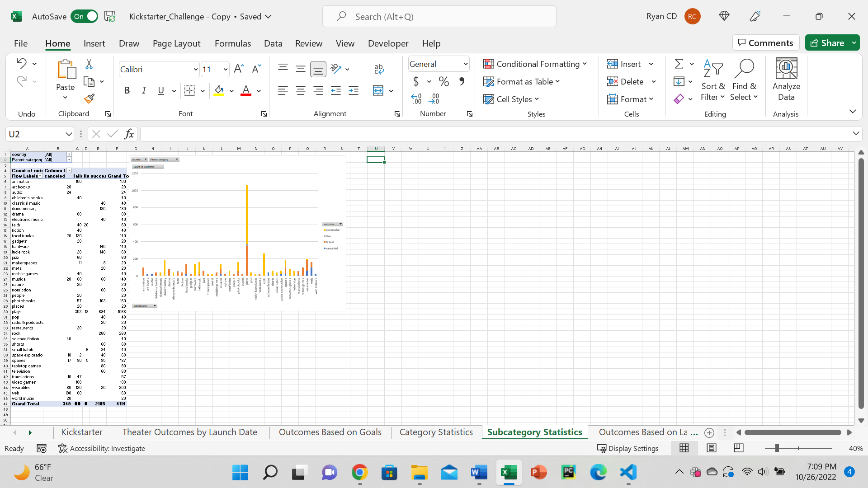
Task: Toggle AutoSave off
Action: pos(84,16)
